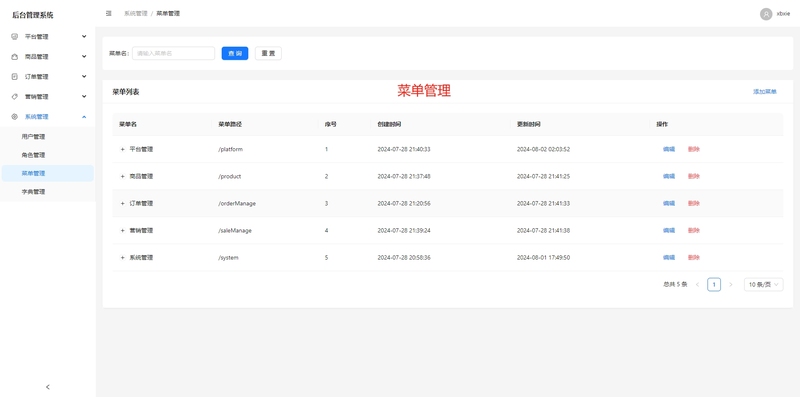800x397 pixels.
Task: Open the 10 条/页 page size dropdown
Action: 763,285
